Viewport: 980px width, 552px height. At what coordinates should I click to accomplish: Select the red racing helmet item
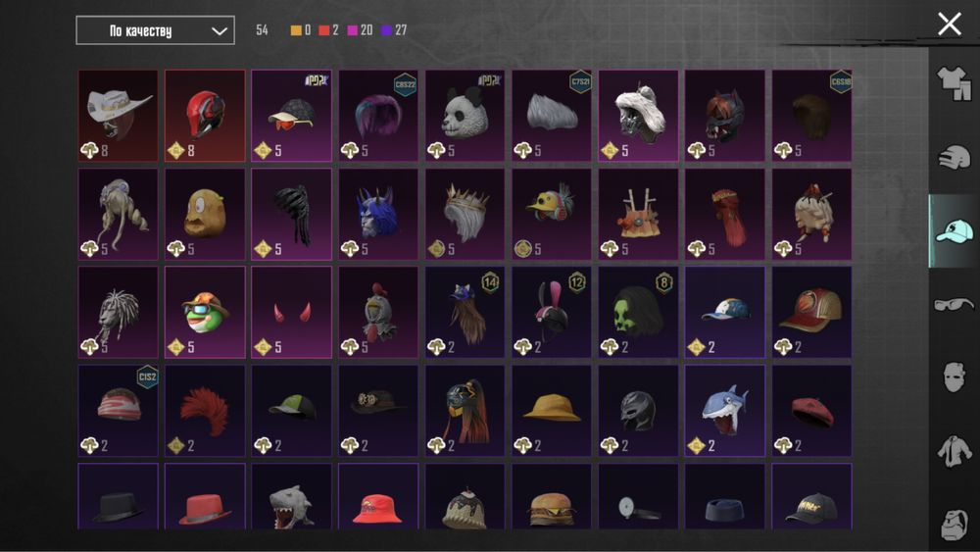tap(205, 116)
